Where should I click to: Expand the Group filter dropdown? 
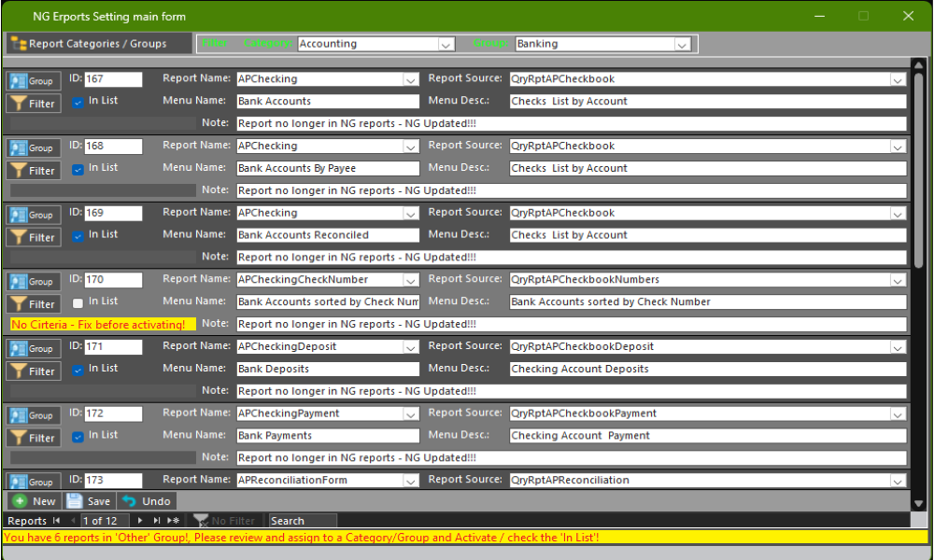click(x=682, y=44)
